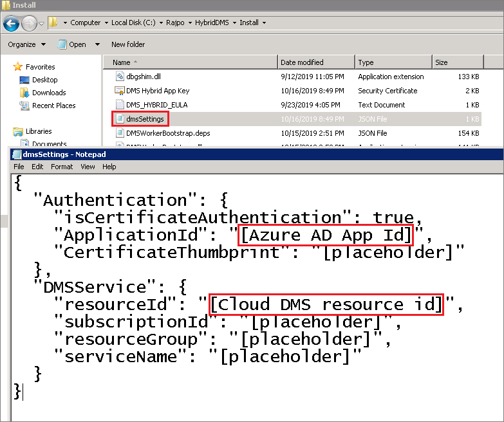Click the 154 KB size cell
504x422 pixels.
(469, 133)
